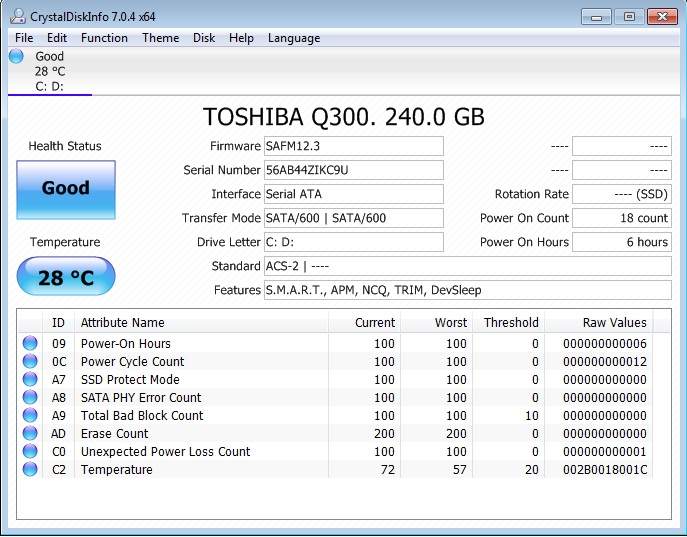
Task: Click the Health Status label
Action: click(65, 146)
